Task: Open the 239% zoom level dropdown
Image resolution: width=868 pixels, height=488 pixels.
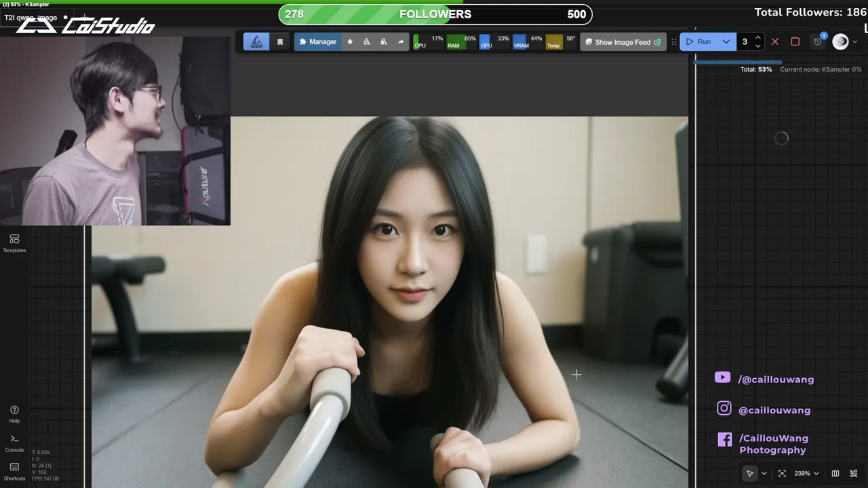Action: click(806, 473)
